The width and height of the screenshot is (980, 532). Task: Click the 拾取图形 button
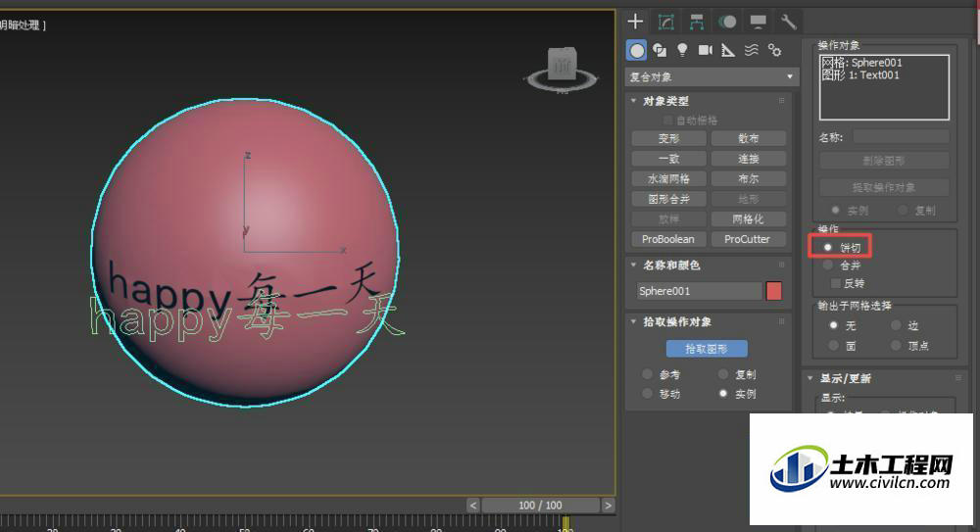pos(707,348)
